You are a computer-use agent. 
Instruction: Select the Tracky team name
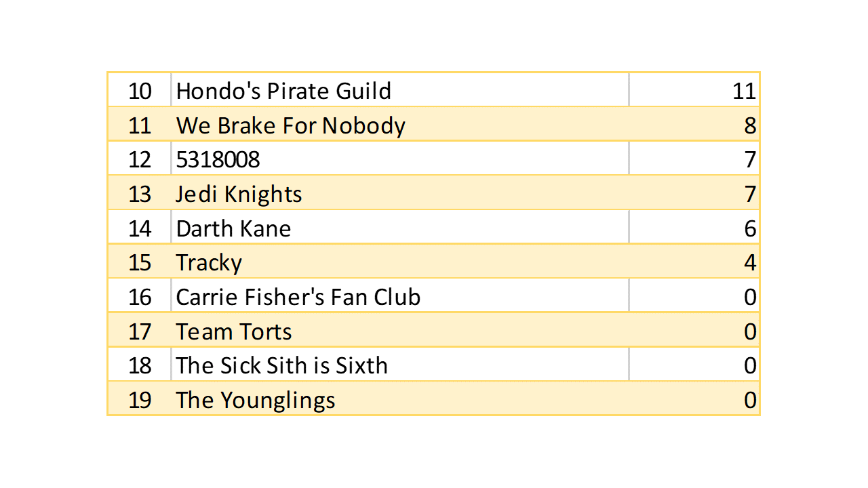pyautogui.click(x=209, y=263)
